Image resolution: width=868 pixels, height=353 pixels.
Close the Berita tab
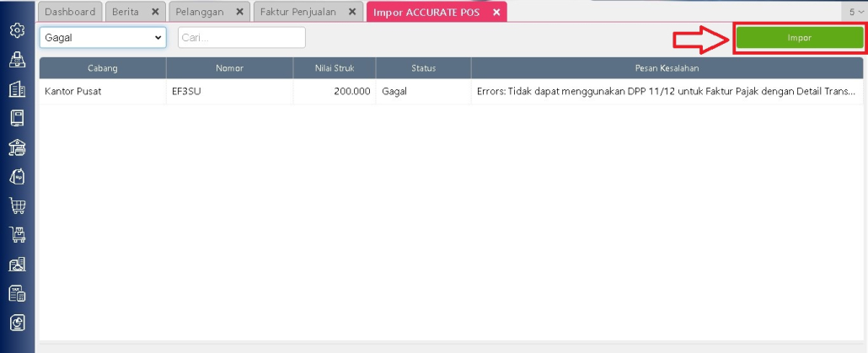click(x=154, y=12)
